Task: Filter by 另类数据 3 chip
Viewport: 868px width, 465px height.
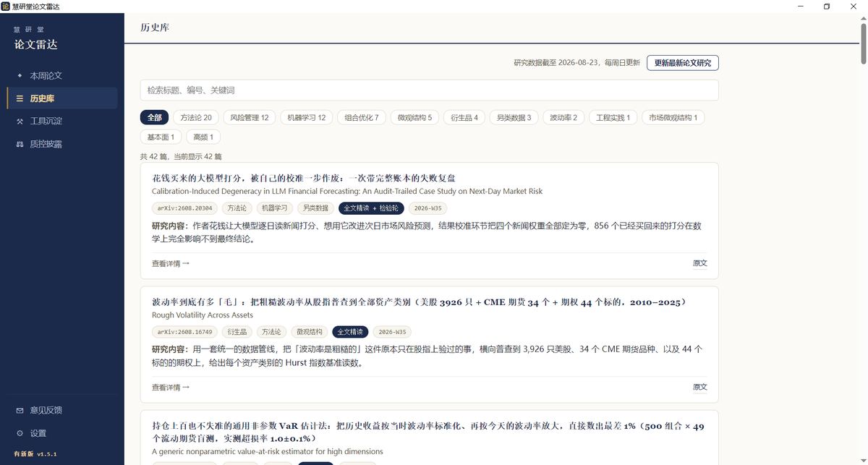Action: tap(514, 117)
